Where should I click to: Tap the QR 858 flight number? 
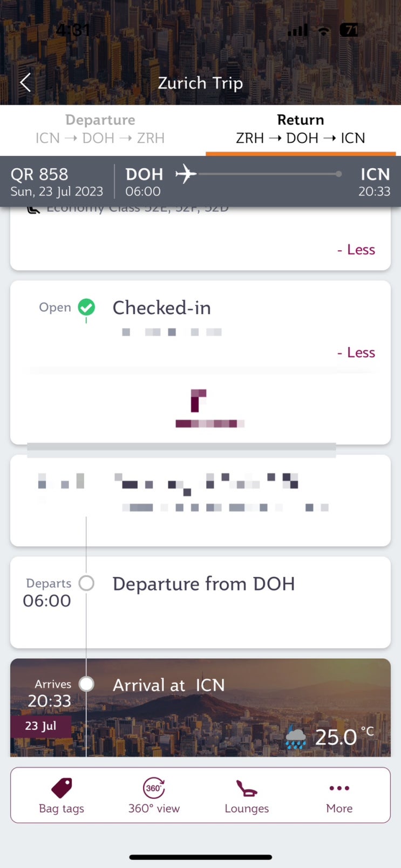click(x=39, y=174)
